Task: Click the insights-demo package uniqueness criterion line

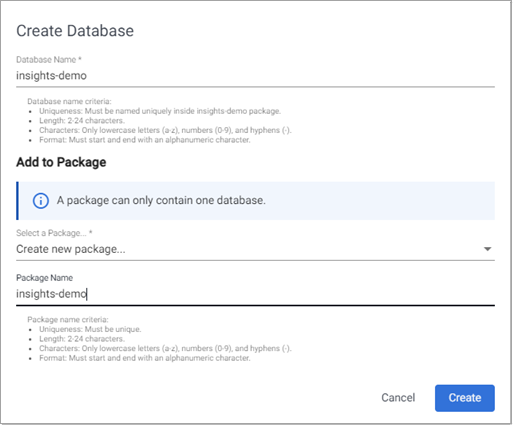Action: (160, 111)
